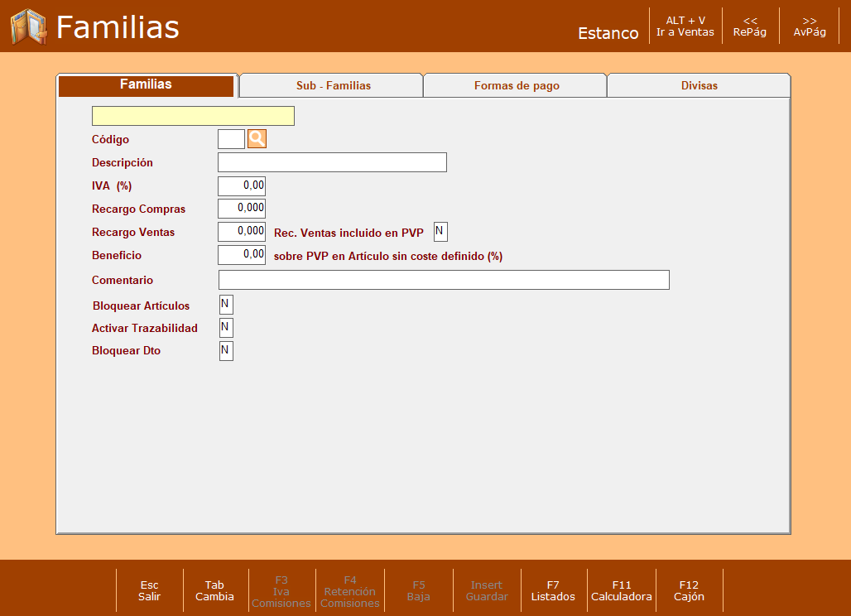This screenshot has width=851, height=616.
Task: Click the F5 Baja button
Action: [418, 590]
